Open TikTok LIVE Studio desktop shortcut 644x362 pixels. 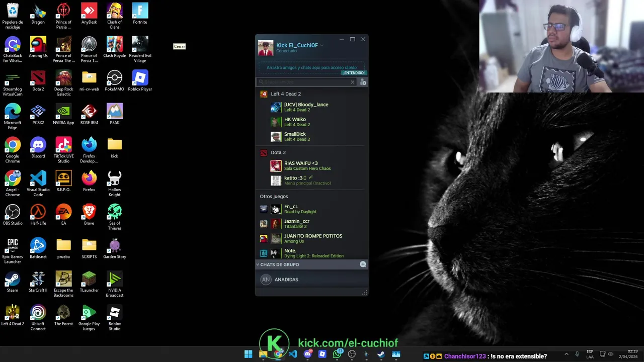point(63,150)
